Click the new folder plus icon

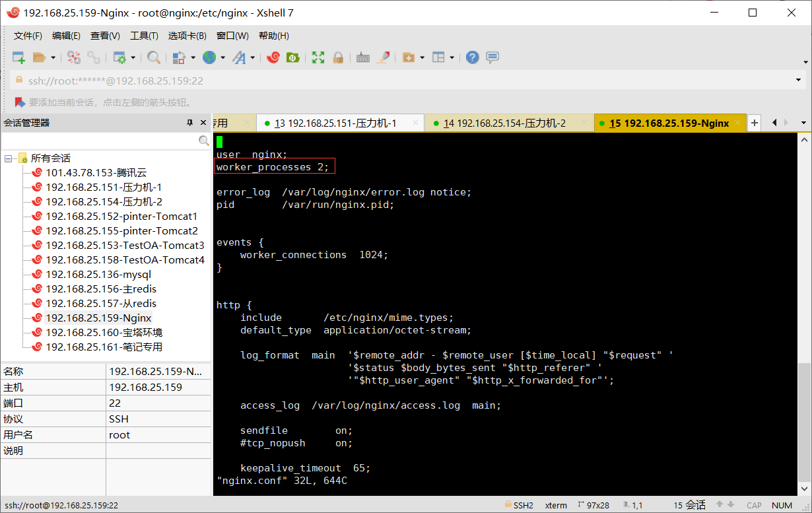coord(408,57)
